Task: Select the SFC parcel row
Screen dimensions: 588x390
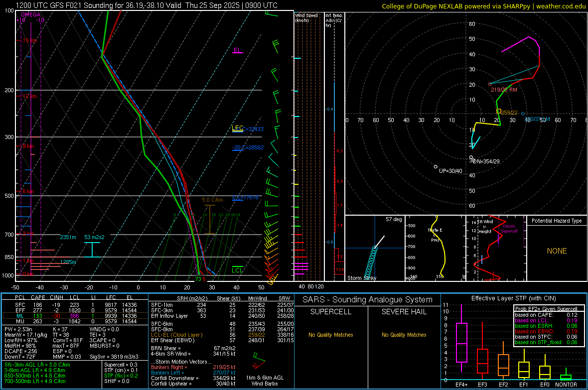Action: [x=75, y=305]
